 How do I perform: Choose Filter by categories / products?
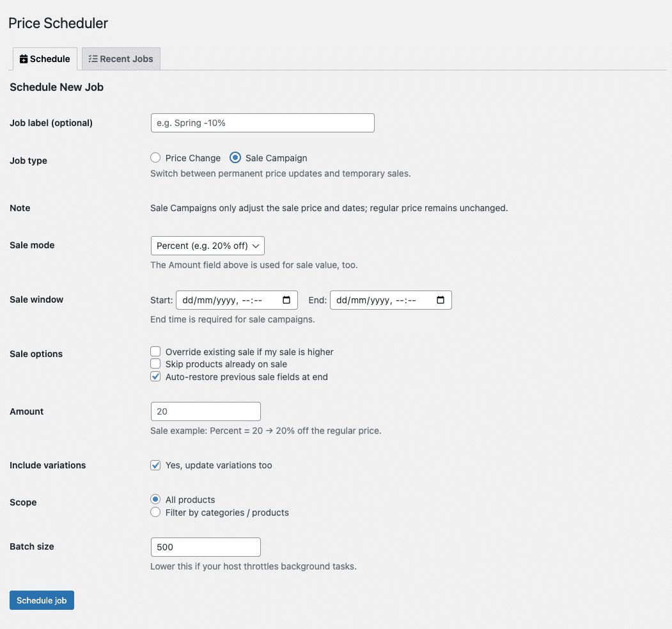tap(155, 513)
